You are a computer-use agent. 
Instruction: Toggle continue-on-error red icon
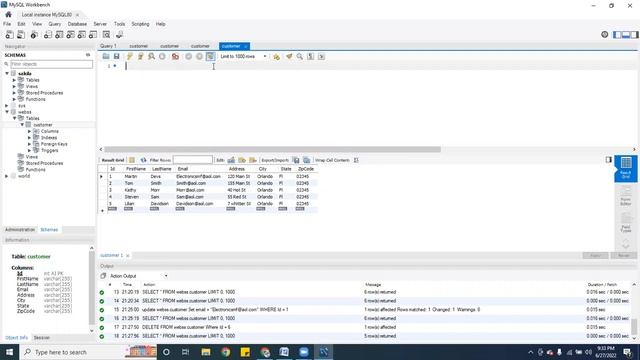pyautogui.click(x=175, y=56)
